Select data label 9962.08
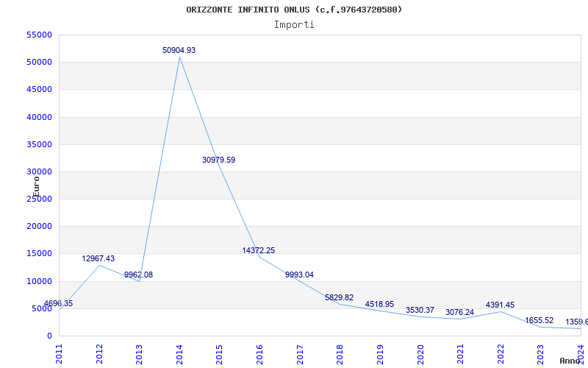The width and height of the screenshot is (588, 368). tap(138, 275)
